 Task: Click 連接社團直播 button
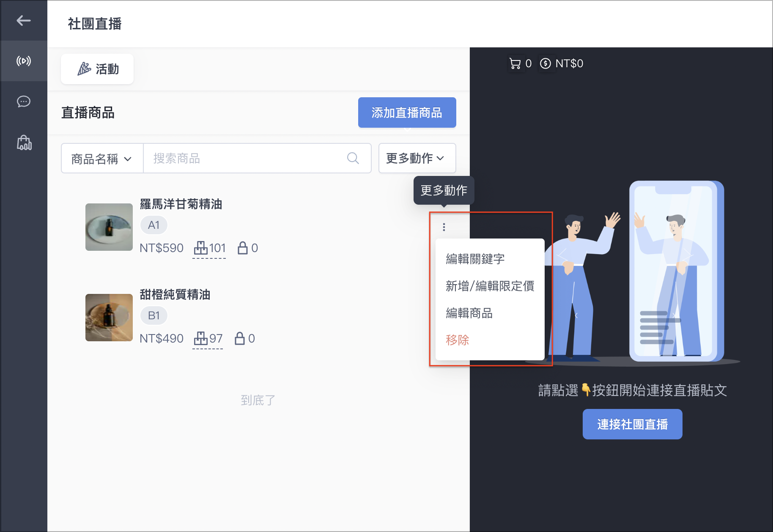[x=632, y=424]
